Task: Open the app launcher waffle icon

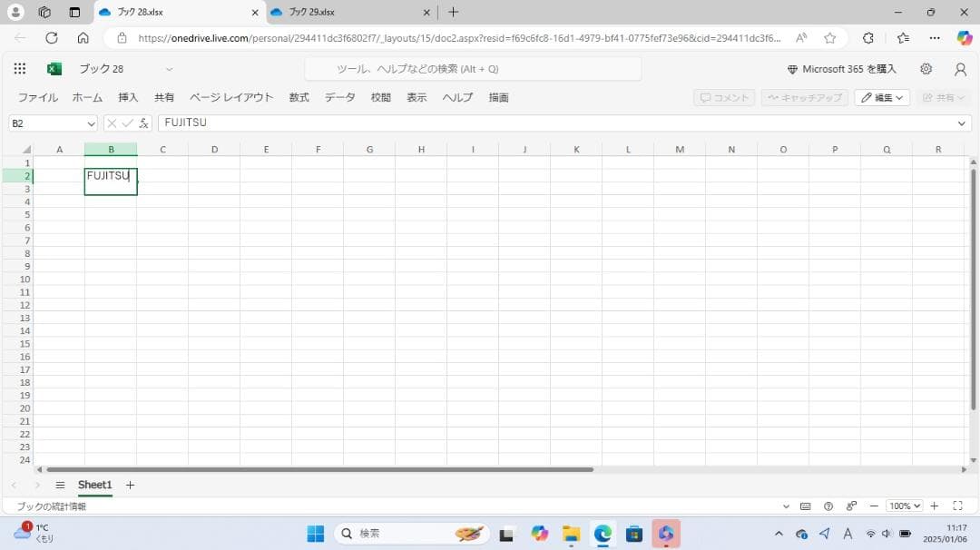Action: click(x=20, y=69)
